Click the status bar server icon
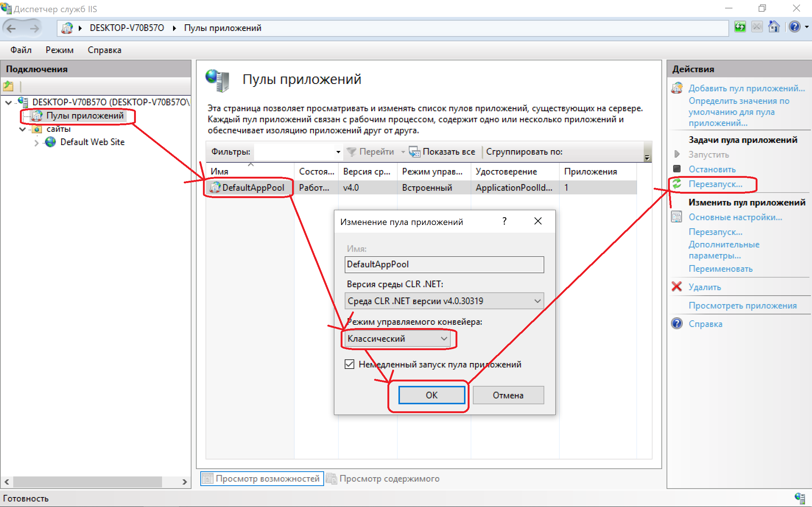The width and height of the screenshot is (812, 507). tap(799, 498)
